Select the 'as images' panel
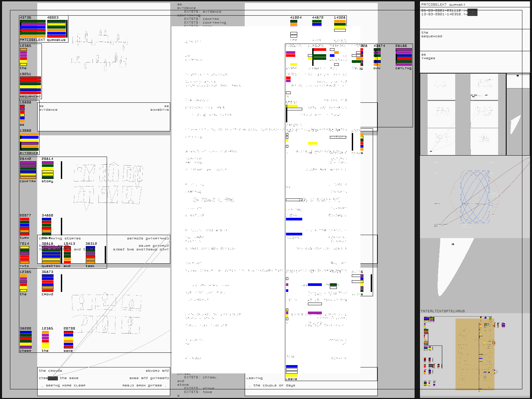532x399 pixels. [x=428, y=57]
